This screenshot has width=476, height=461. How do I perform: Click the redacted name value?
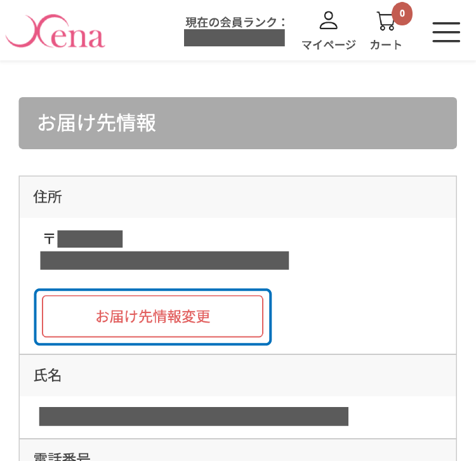194,416
